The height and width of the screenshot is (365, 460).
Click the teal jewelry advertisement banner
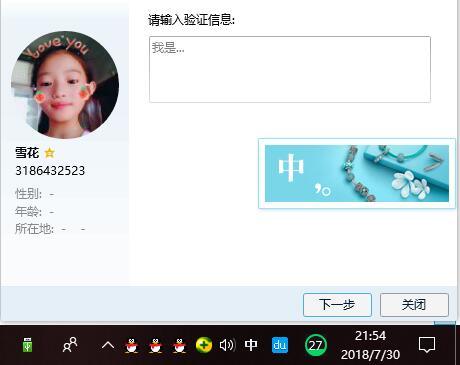(357, 173)
